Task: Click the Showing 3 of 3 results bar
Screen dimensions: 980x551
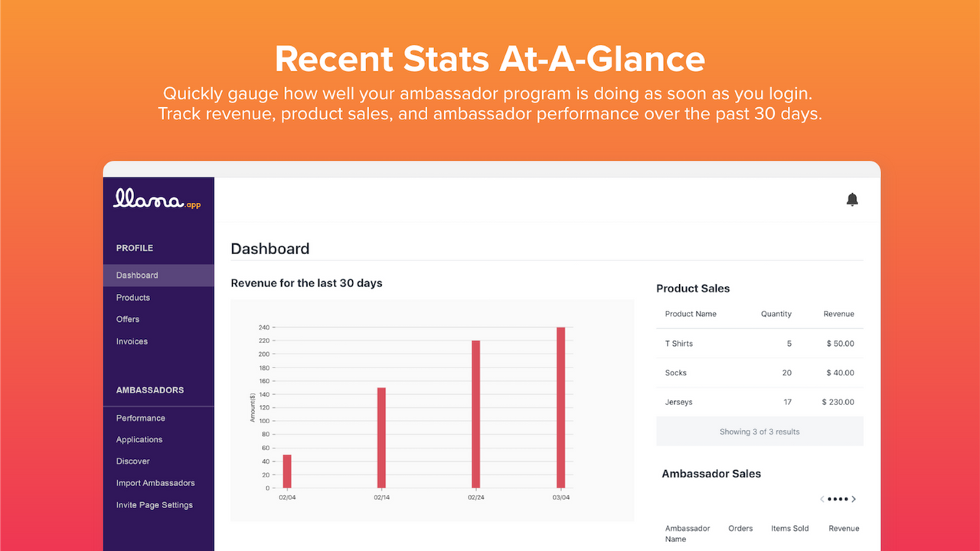Action: 759,431
